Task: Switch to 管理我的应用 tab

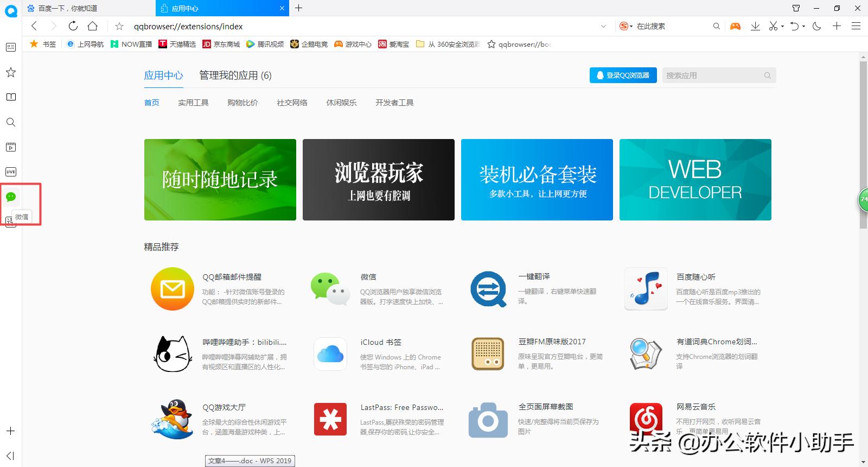Action: pyautogui.click(x=235, y=75)
